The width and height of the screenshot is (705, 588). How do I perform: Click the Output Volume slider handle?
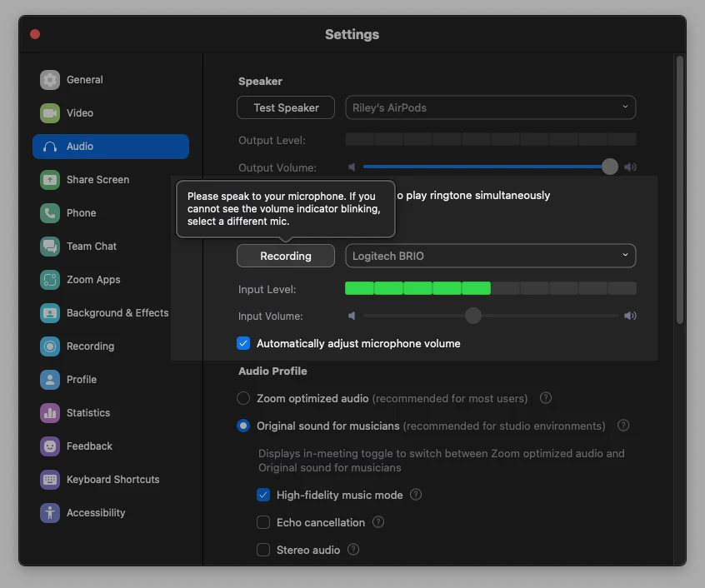click(610, 167)
